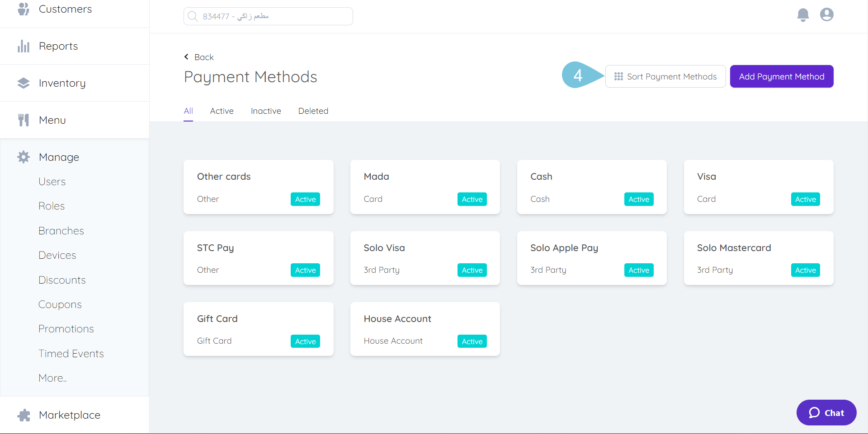This screenshot has height=434, width=868.
Task: Open the Reports section
Action: tap(58, 46)
